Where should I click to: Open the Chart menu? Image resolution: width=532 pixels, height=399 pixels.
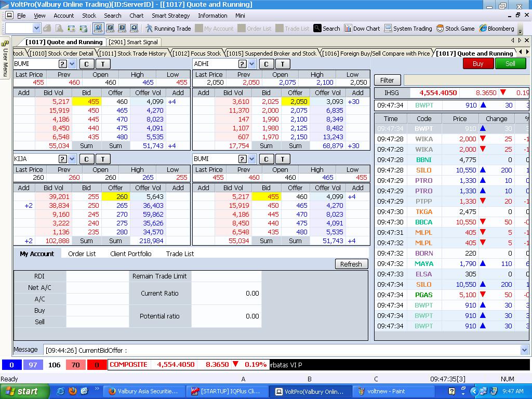[x=137, y=16]
